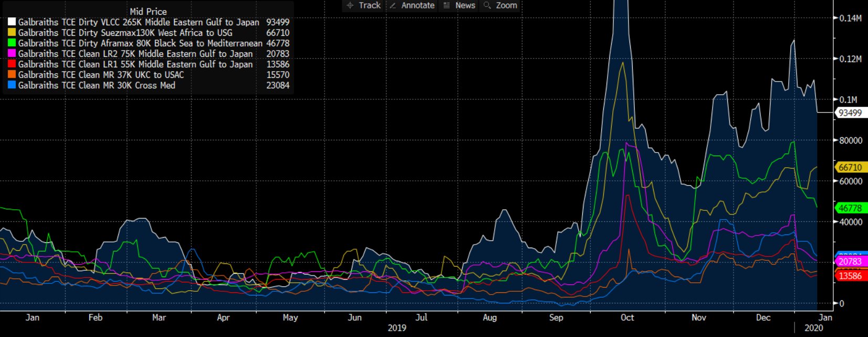Click the News list icon
Image resolution: width=868 pixels, height=337 pixels.
click(x=447, y=5)
